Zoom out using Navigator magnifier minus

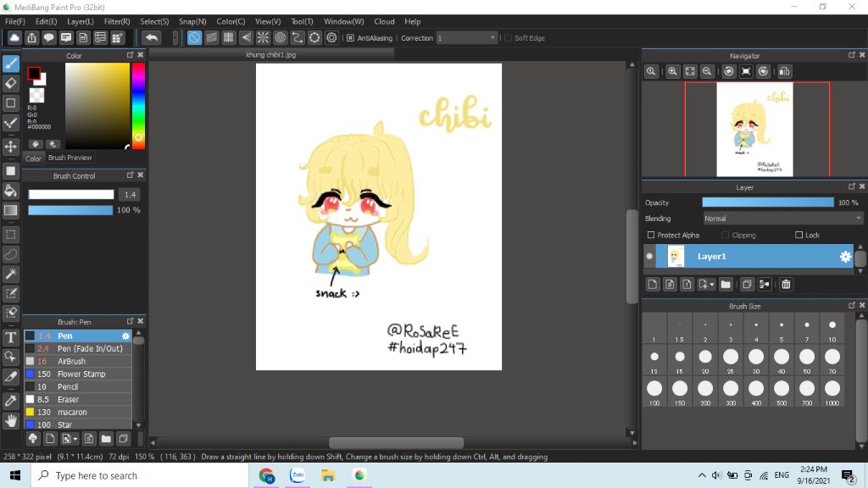point(707,71)
